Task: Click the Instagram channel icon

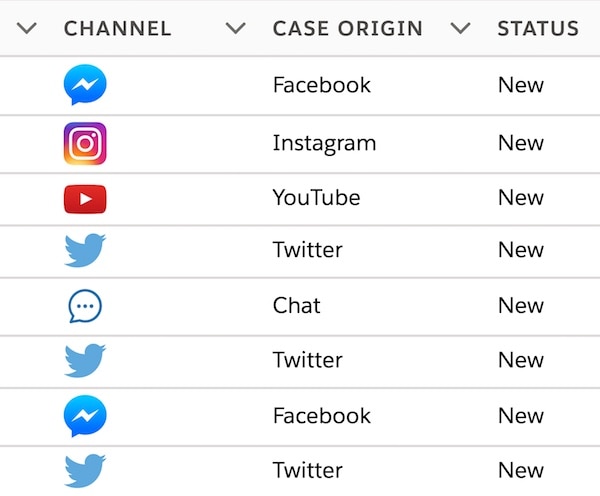Action: (85, 143)
